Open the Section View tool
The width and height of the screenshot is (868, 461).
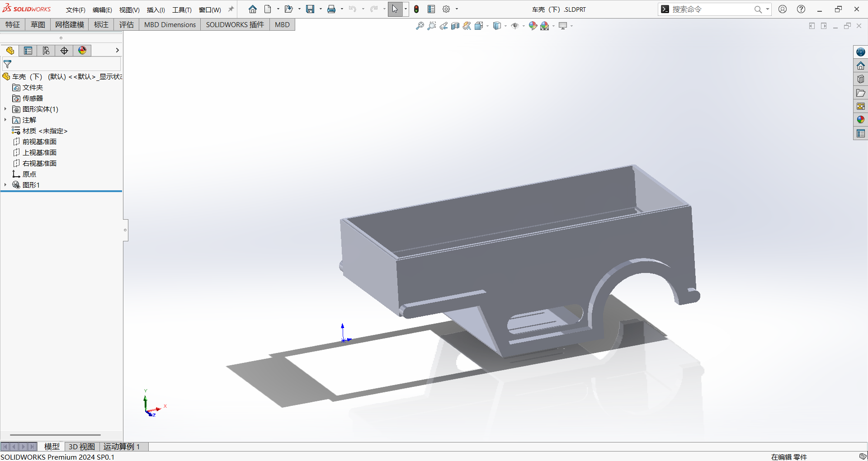pos(455,26)
